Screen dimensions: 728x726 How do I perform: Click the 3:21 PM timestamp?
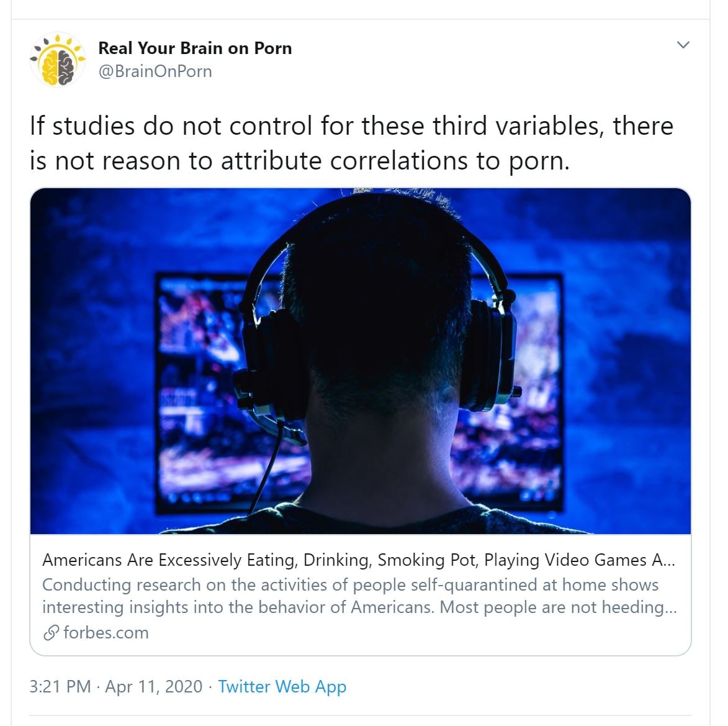(x=60, y=686)
